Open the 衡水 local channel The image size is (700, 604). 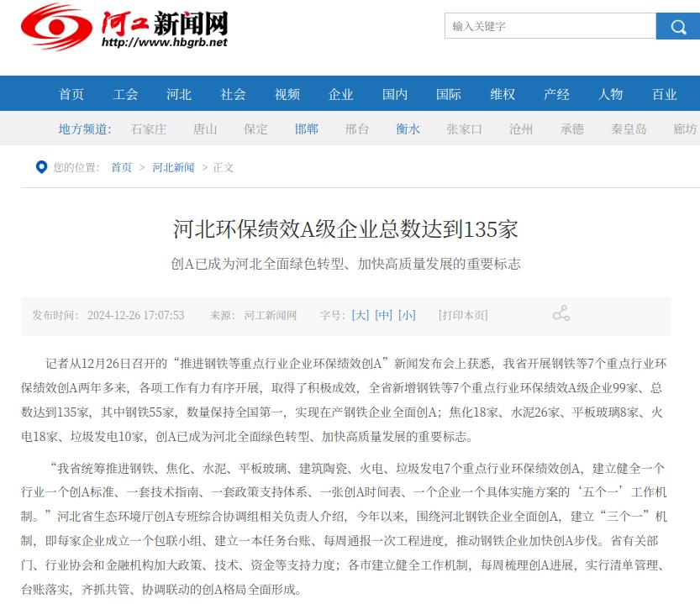coord(408,129)
